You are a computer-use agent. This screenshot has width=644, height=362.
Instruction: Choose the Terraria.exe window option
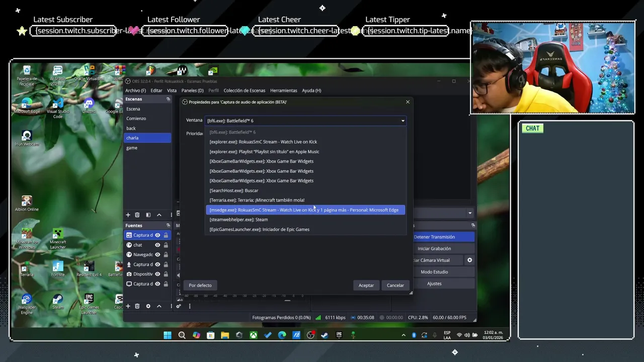[305, 200]
